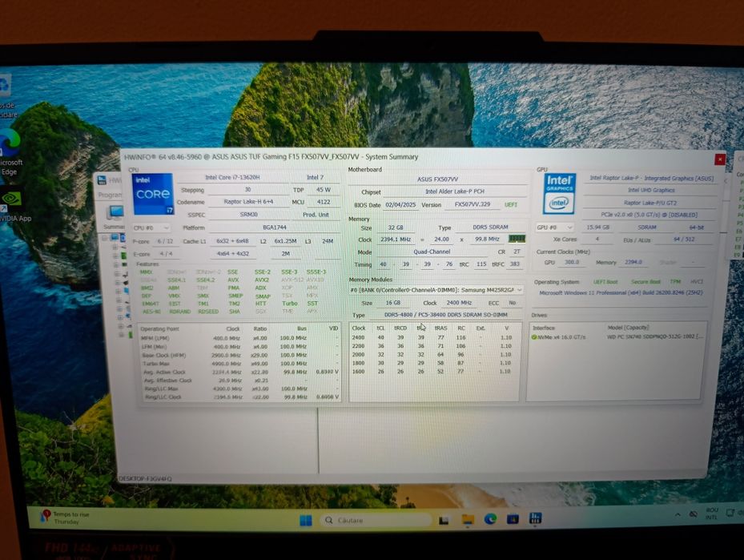Viewport: 744px width, 560px height.
Task: Open Task View from the taskbar
Action: [x=444, y=520]
